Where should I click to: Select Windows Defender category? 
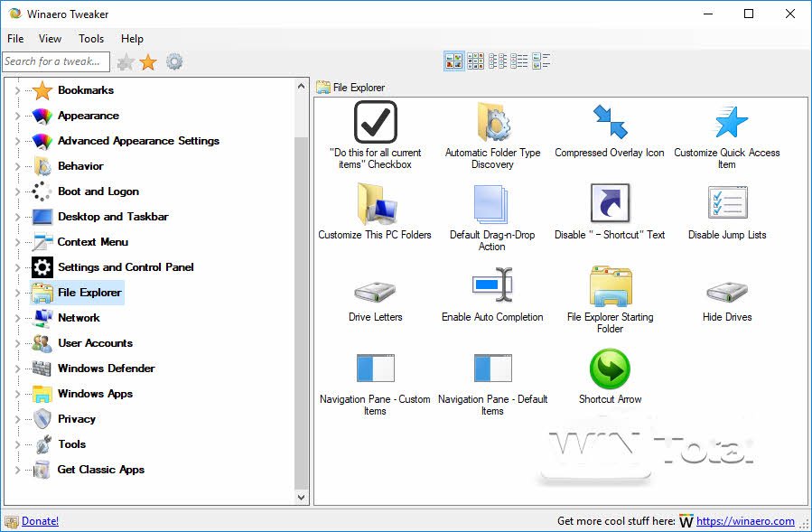tap(107, 369)
